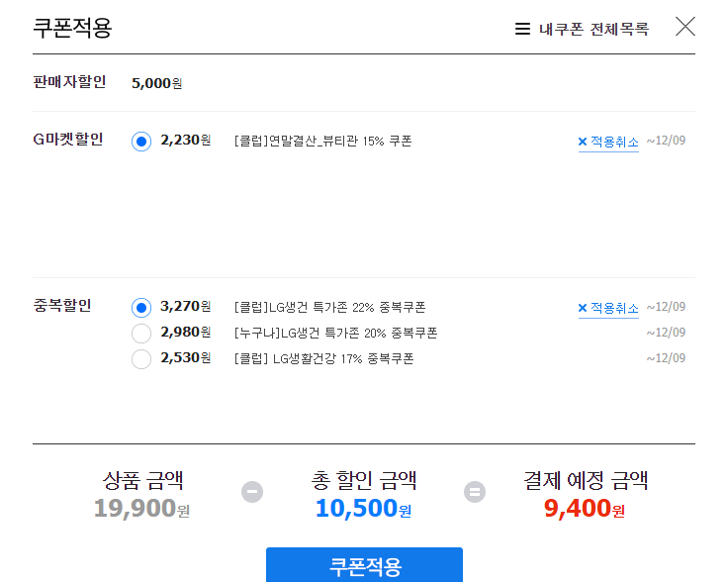
Task: Choose the [누구나]LG생건 특가존 20% 중복쿠폰 label
Action: coord(336,333)
